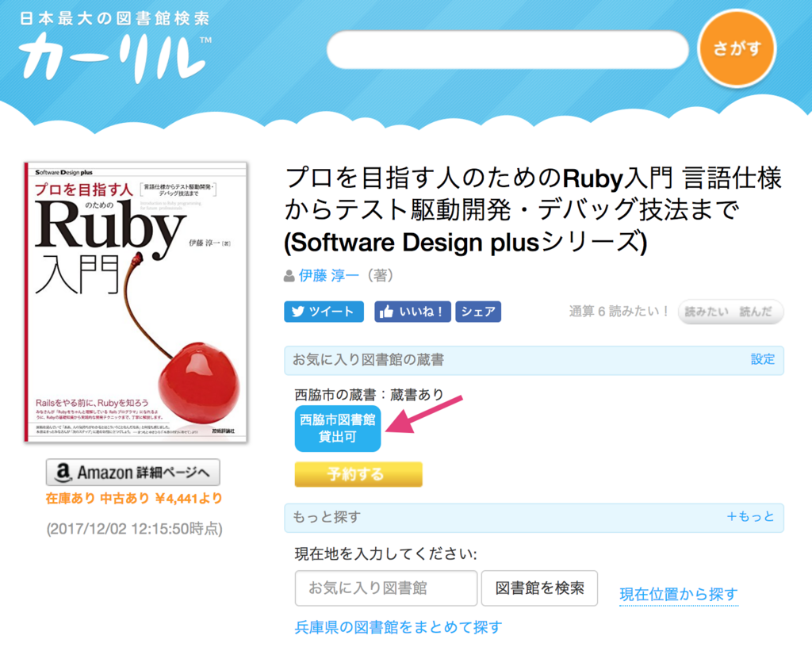
Task: Toggle the 読みたい status
Action: click(707, 312)
